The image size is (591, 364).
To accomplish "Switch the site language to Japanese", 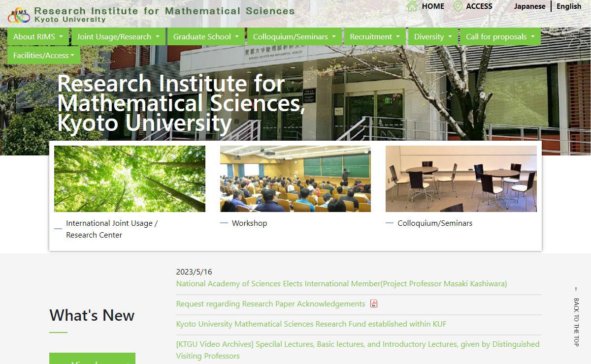I will pos(529,6).
